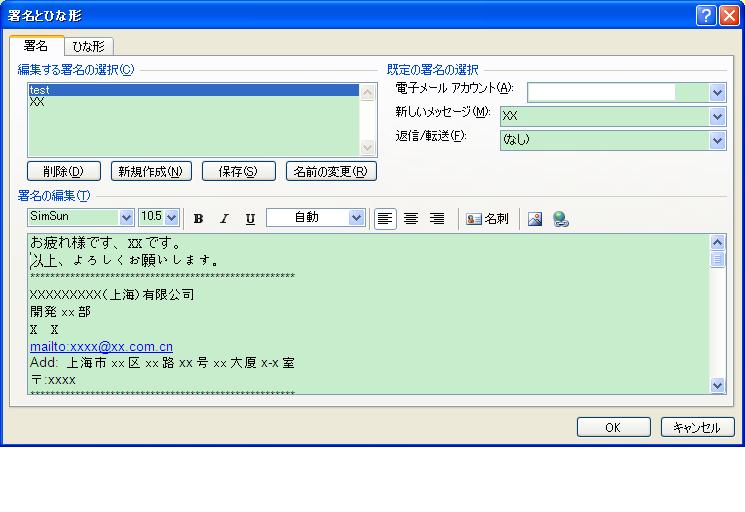745x512 pixels.
Task: Toggle italic formatting button
Action: click(x=224, y=218)
